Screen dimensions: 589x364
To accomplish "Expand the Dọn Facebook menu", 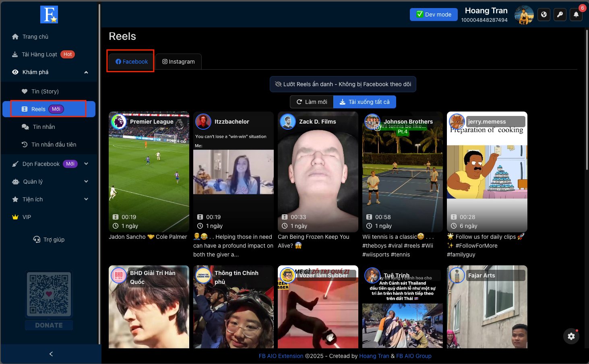I will [x=50, y=164].
